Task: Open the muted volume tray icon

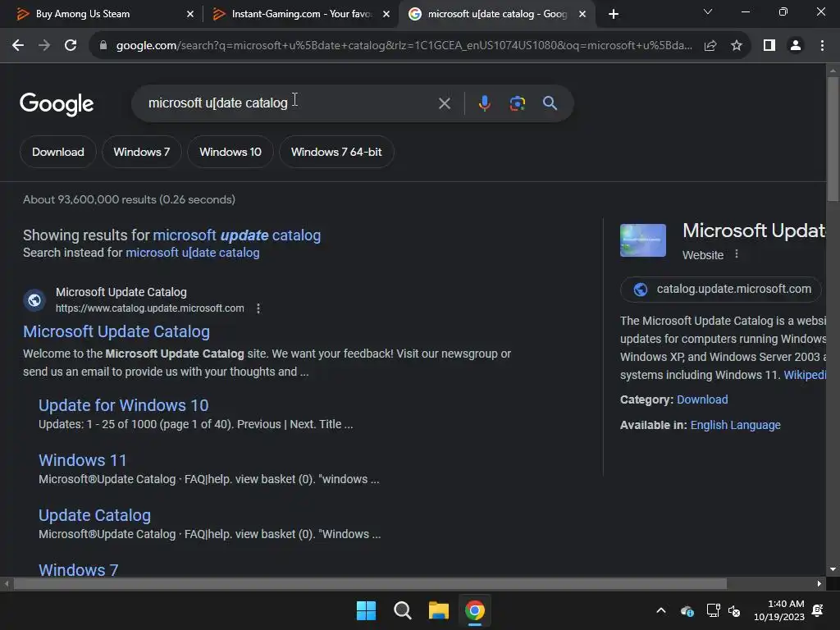Action: (735, 610)
